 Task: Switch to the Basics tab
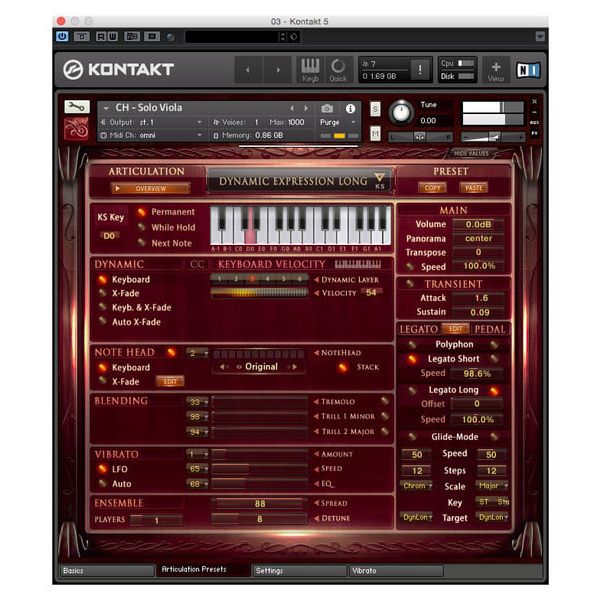107,571
